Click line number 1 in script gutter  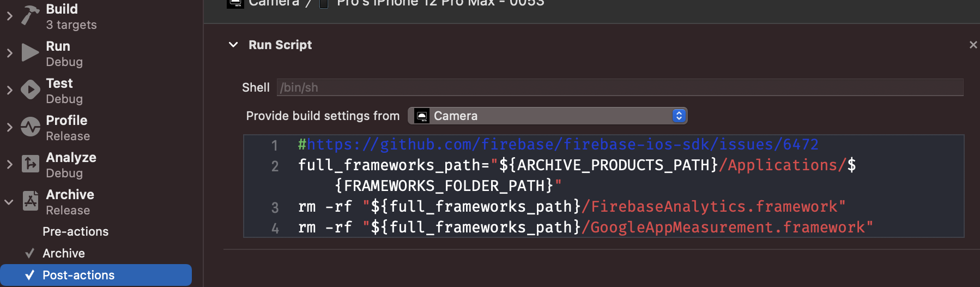point(275,145)
